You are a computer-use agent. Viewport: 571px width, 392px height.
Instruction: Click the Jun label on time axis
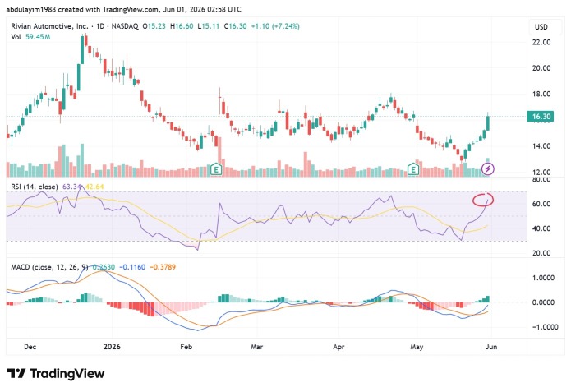tap(491, 347)
